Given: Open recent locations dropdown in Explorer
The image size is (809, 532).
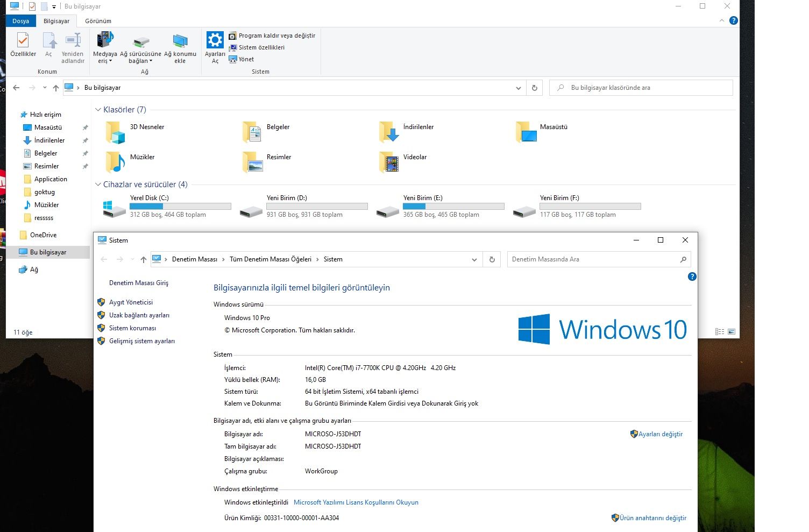Looking at the screenshot, I should (45, 88).
